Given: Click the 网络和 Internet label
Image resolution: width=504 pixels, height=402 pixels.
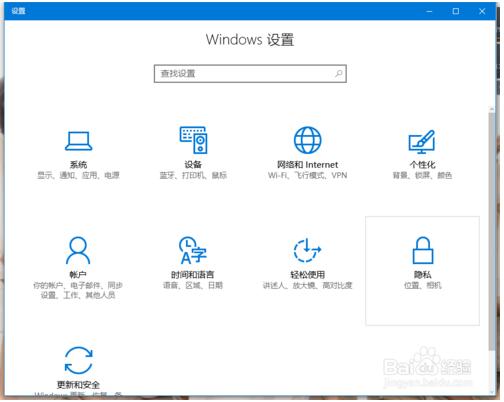Looking at the screenshot, I should (x=307, y=165).
